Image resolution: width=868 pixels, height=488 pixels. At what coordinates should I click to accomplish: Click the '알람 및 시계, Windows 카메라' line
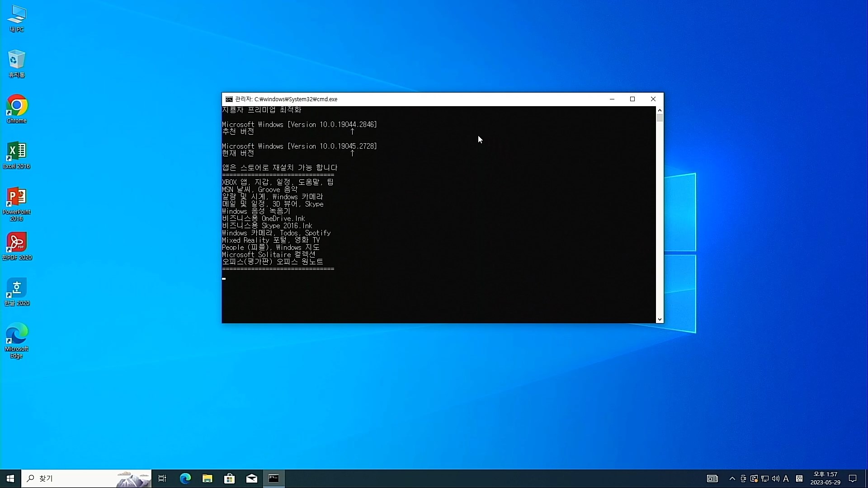[x=273, y=197]
